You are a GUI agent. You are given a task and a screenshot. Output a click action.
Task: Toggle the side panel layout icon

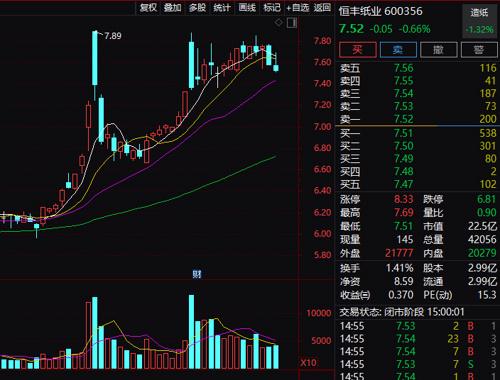292,23
